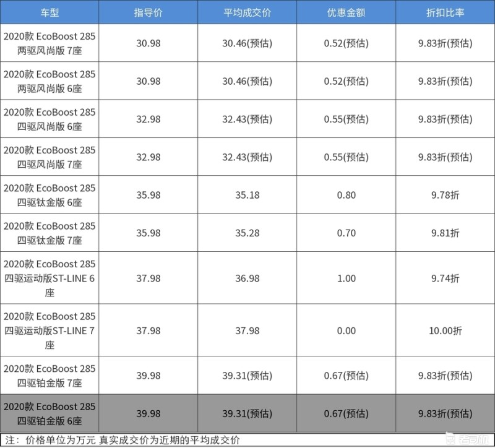Select the 两驱风尚版 6座 model name cell

(x=49, y=81)
